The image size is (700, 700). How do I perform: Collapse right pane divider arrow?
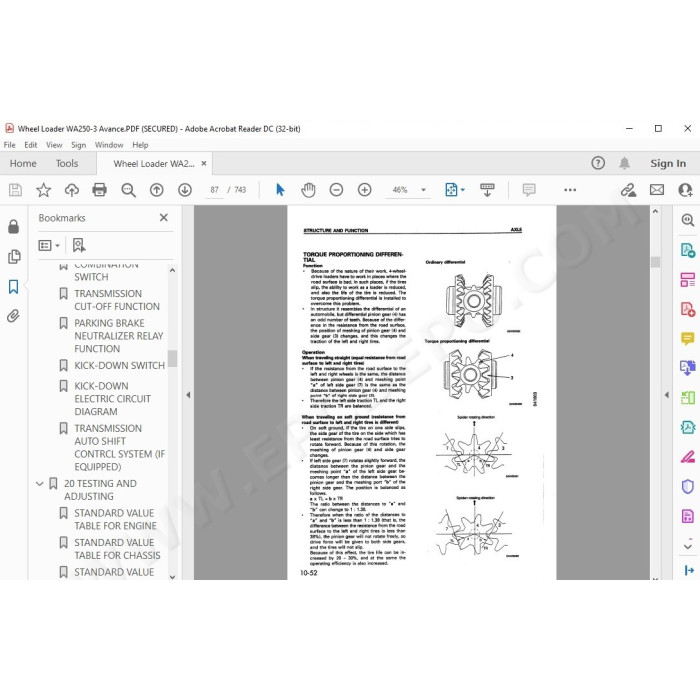667,395
